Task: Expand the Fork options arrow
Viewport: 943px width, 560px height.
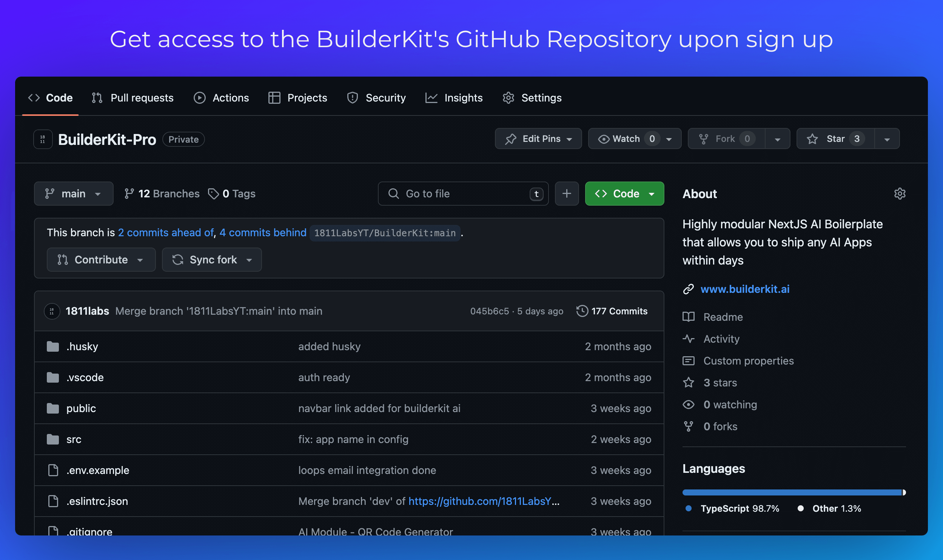Action: pos(778,139)
